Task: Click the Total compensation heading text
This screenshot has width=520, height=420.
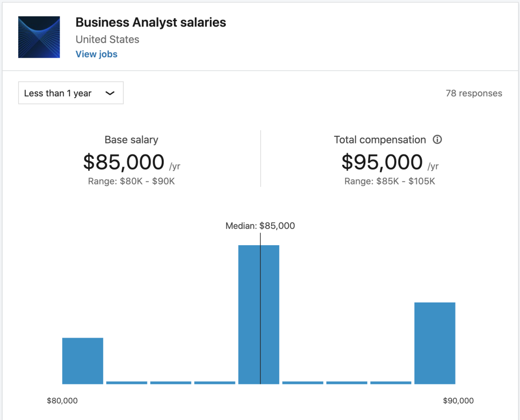Action: 379,140
